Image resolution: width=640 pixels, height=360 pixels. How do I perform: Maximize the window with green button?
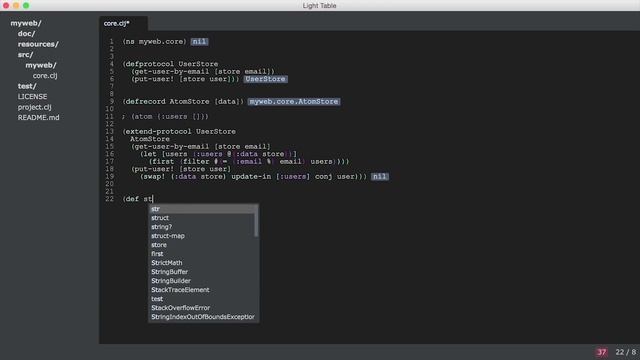click(x=26, y=6)
